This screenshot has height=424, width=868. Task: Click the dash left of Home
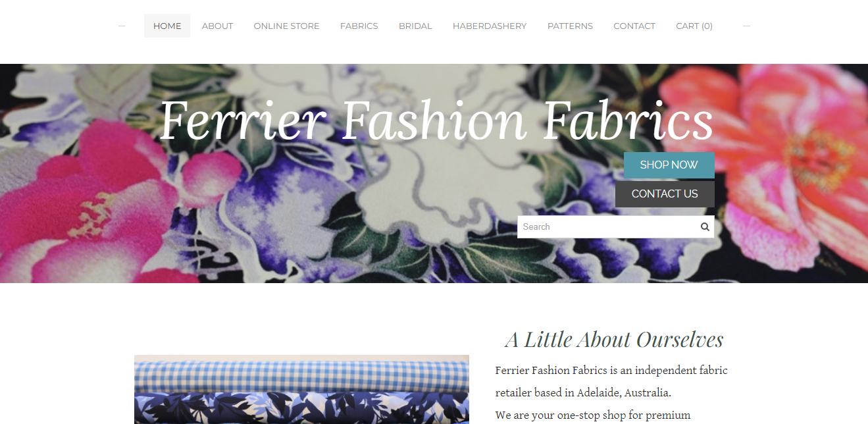coord(122,26)
